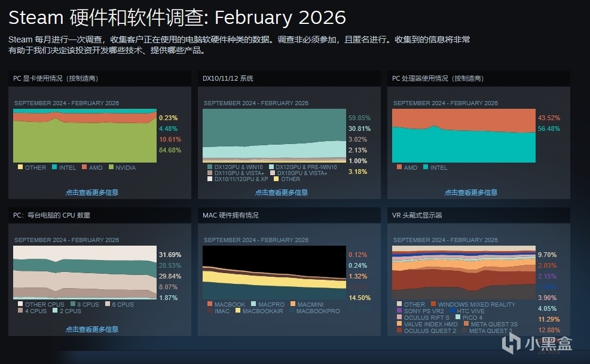590x364 pixels.
Task: Click the PC graphics card usage area chart
Action: (85, 136)
